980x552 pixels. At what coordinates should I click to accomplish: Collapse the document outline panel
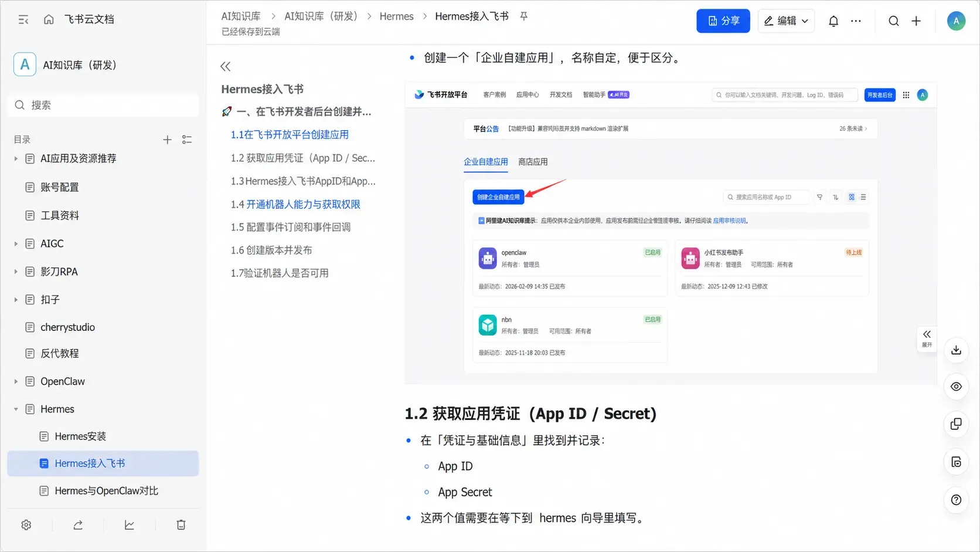226,66
